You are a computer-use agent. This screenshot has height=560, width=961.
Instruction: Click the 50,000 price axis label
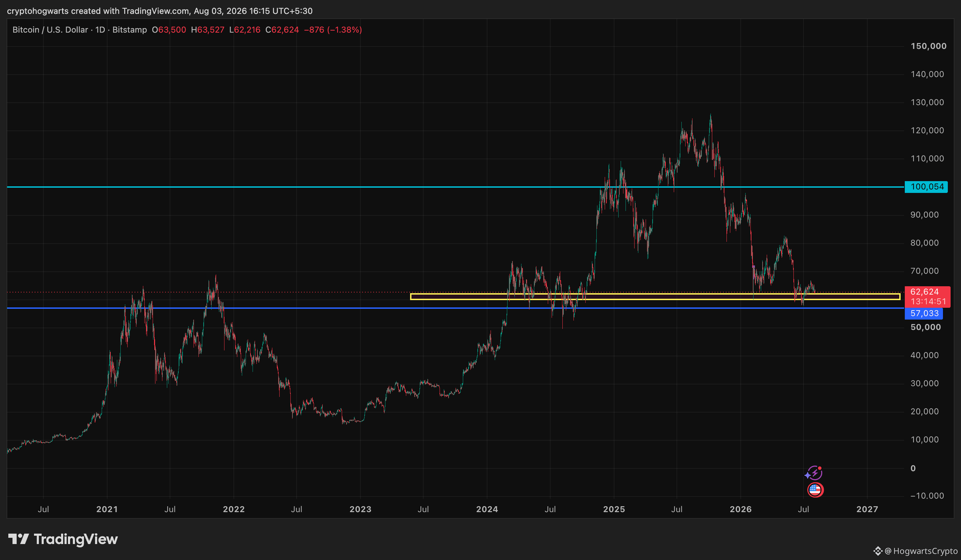pos(926,327)
